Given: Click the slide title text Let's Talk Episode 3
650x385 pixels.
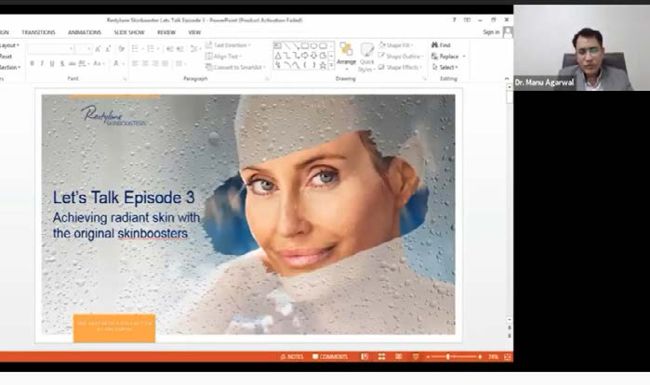Looking at the screenshot, I should tap(124, 197).
